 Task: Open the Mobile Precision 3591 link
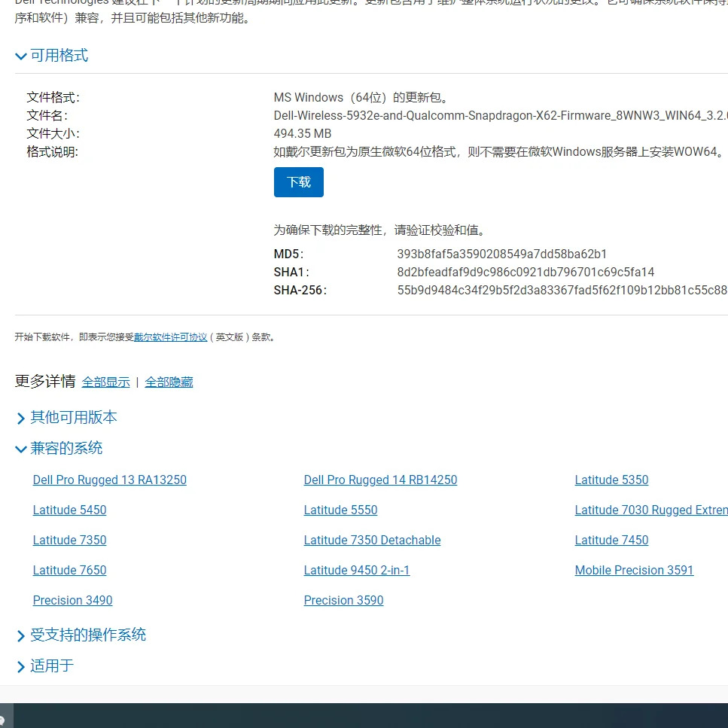point(634,570)
